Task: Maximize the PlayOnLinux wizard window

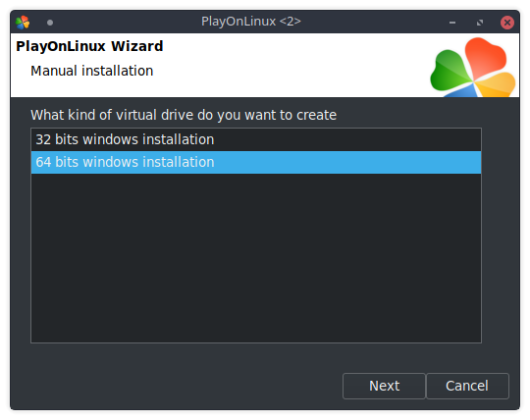Action: [480, 23]
